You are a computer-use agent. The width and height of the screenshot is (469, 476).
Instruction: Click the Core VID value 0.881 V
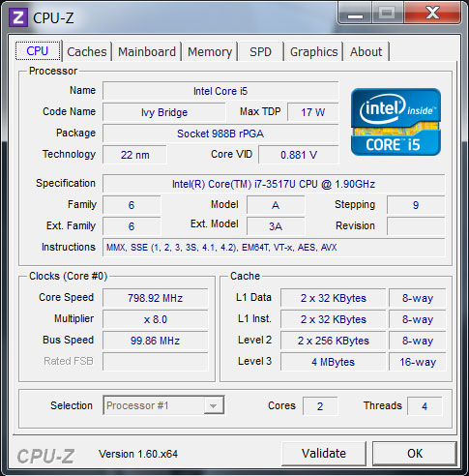coord(299,155)
